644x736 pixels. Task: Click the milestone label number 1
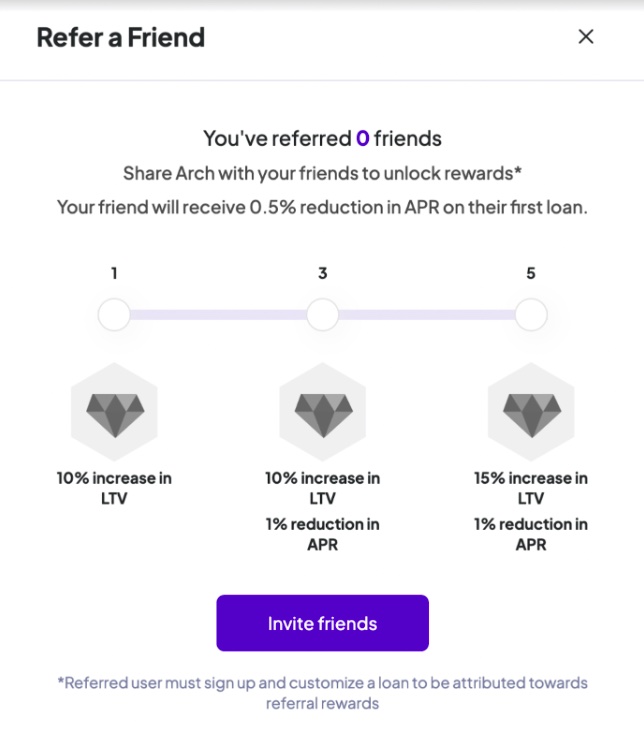pos(114,273)
